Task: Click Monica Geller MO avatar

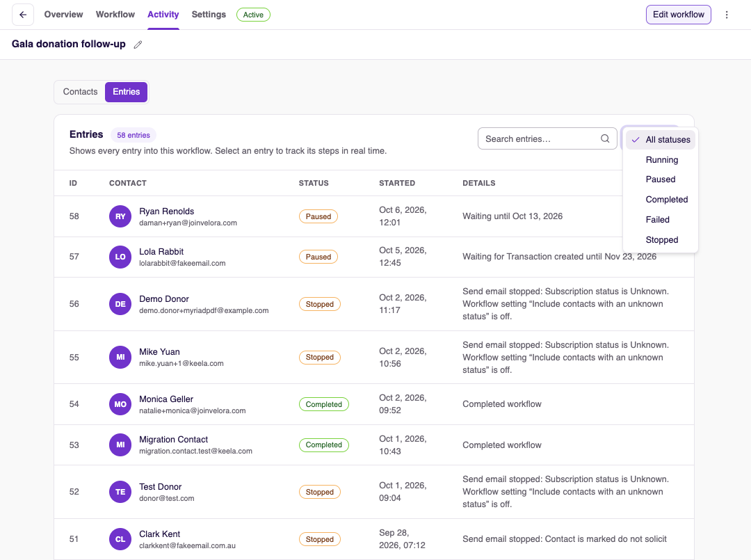Action: tap(120, 404)
